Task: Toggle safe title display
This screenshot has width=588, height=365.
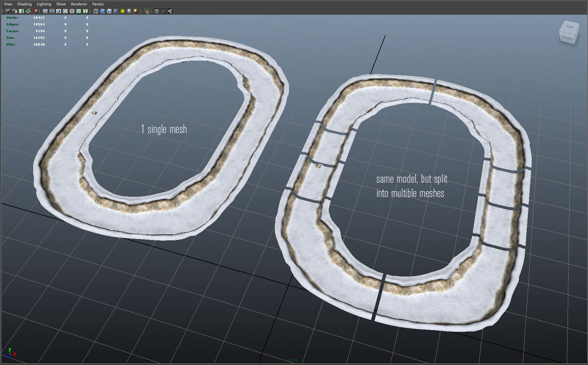Action: click(x=85, y=11)
